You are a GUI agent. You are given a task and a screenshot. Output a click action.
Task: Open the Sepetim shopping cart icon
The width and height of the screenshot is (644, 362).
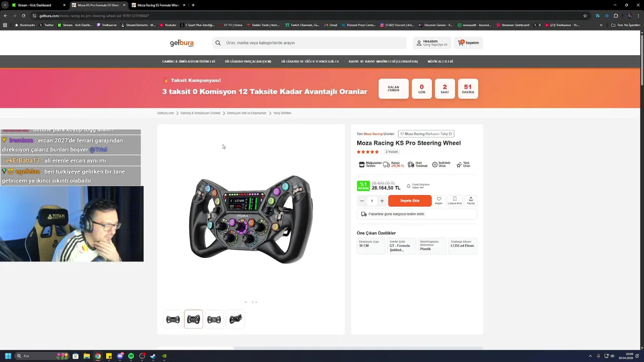460,43
